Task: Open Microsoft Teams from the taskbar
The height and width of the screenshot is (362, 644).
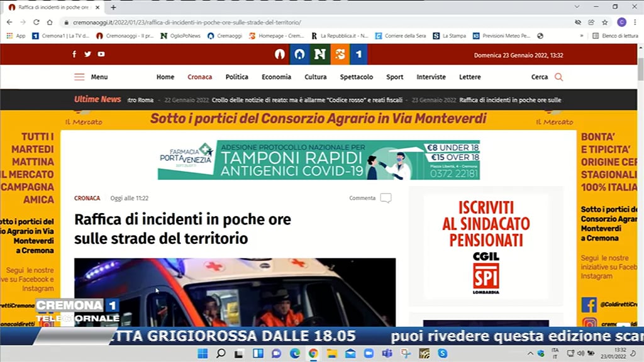Action: [387, 353]
